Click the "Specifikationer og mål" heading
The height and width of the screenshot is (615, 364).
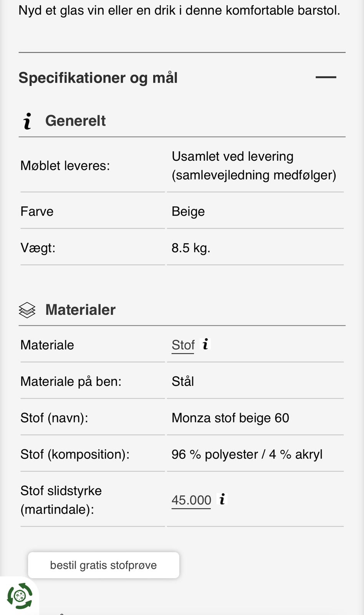click(x=98, y=78)
